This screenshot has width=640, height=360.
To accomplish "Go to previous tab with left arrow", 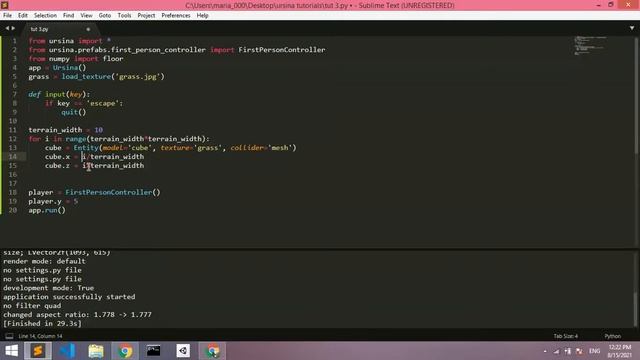I will pyautogui.click(x=7, y=28).
